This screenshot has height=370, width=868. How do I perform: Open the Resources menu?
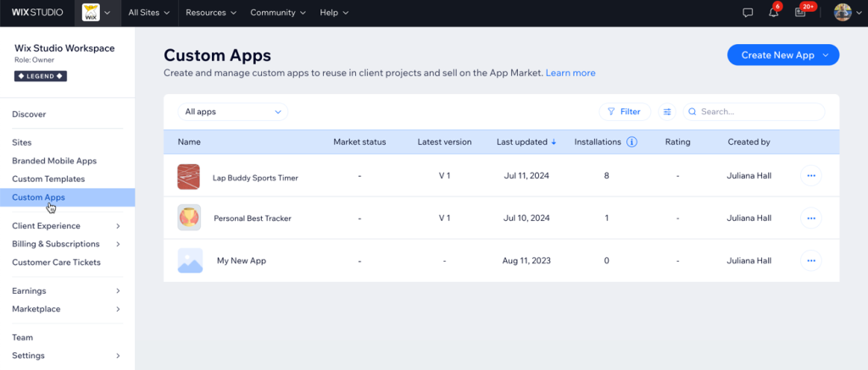(211, 12)
